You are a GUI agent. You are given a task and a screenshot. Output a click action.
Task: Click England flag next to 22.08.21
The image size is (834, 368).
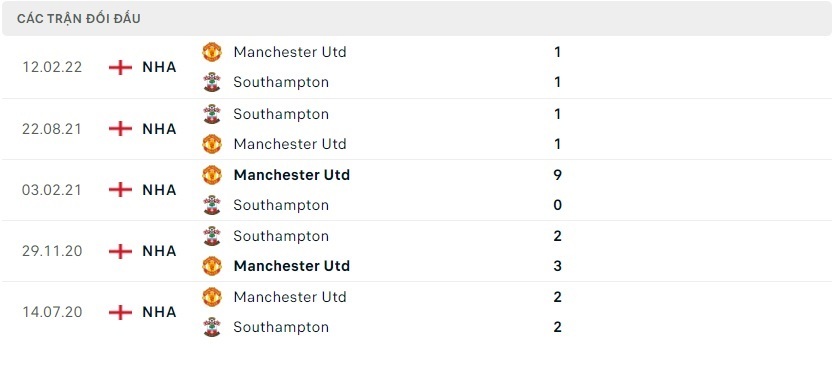coord(120,129)
